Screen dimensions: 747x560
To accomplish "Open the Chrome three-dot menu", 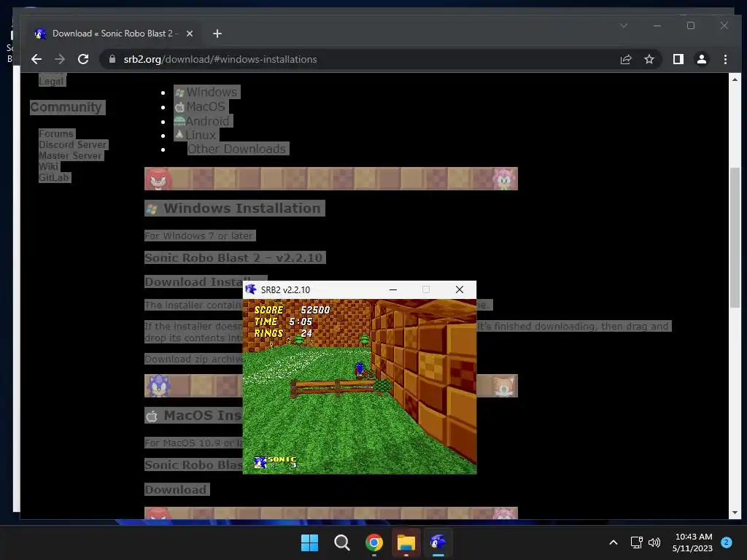I will [725, 59].
